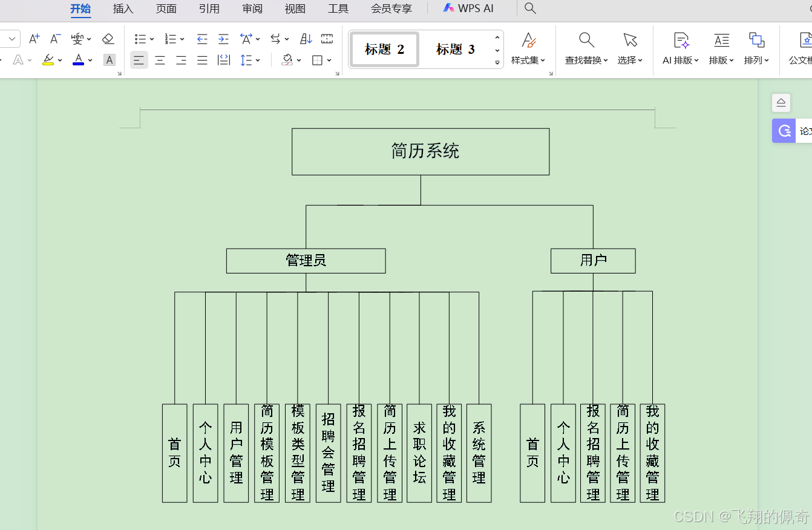Open 查找替换 find and replace

(x=586, y=48)
